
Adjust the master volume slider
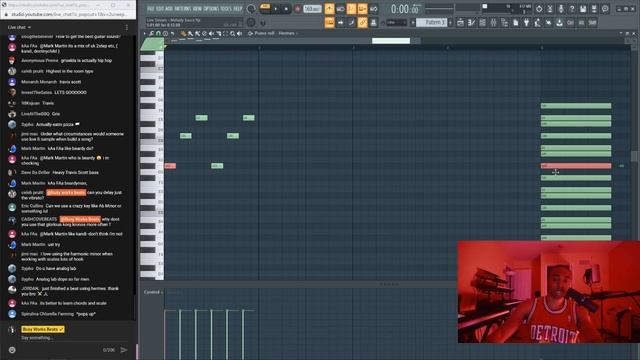(x=251, y=9)
